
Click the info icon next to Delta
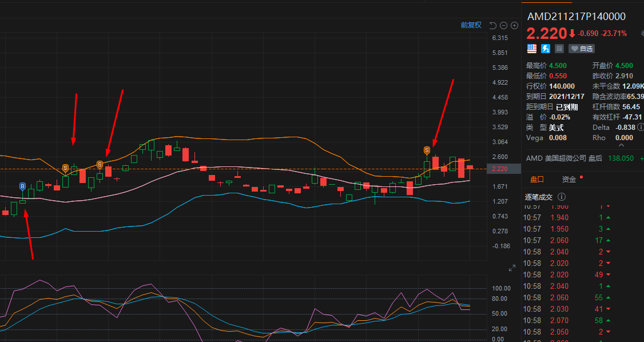coord(640,128)
